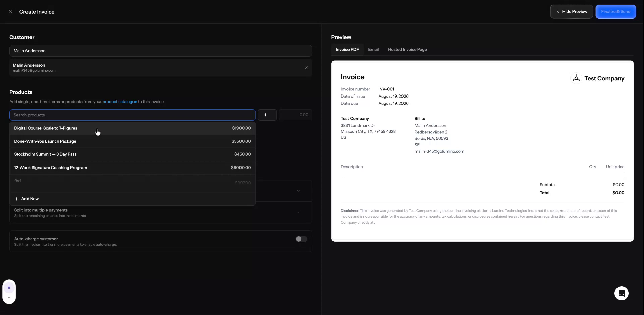Open the product catalogue link
Viewport: 644px width, 315px height.
(119, 102)
